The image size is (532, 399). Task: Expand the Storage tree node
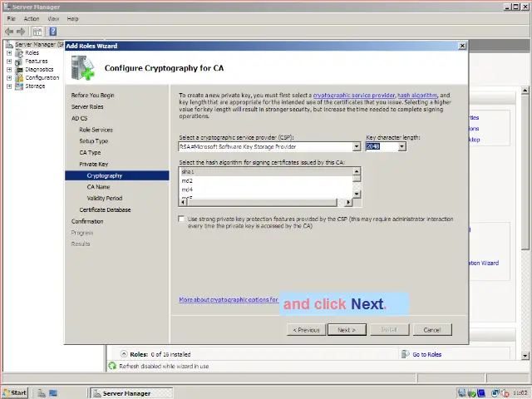tap(9, 86)
